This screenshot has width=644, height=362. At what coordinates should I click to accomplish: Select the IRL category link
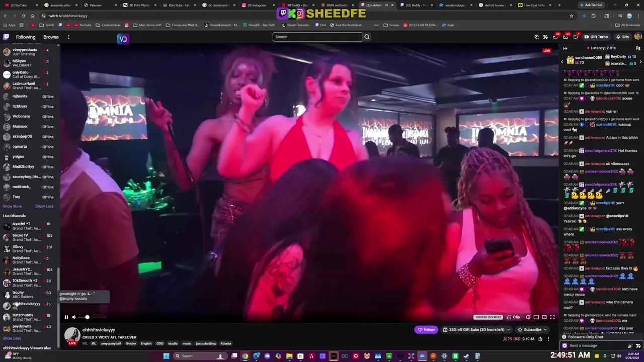click(85, 343)
